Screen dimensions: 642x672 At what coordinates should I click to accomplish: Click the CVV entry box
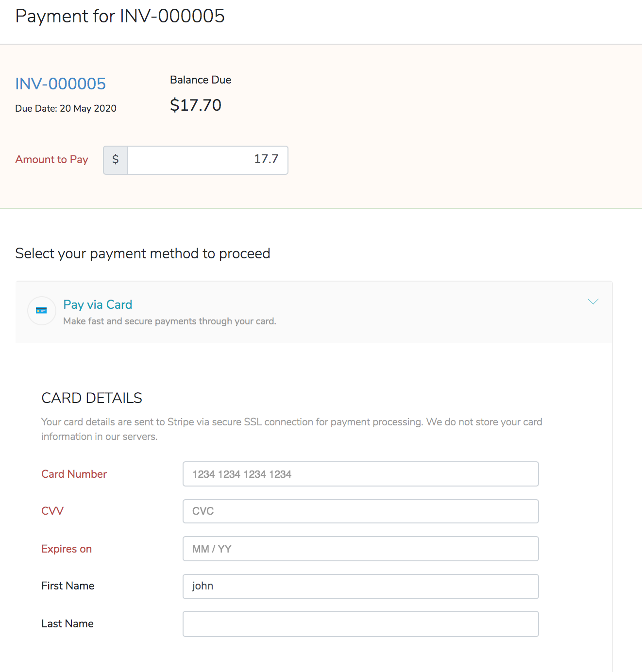click(x=360, y=511)
